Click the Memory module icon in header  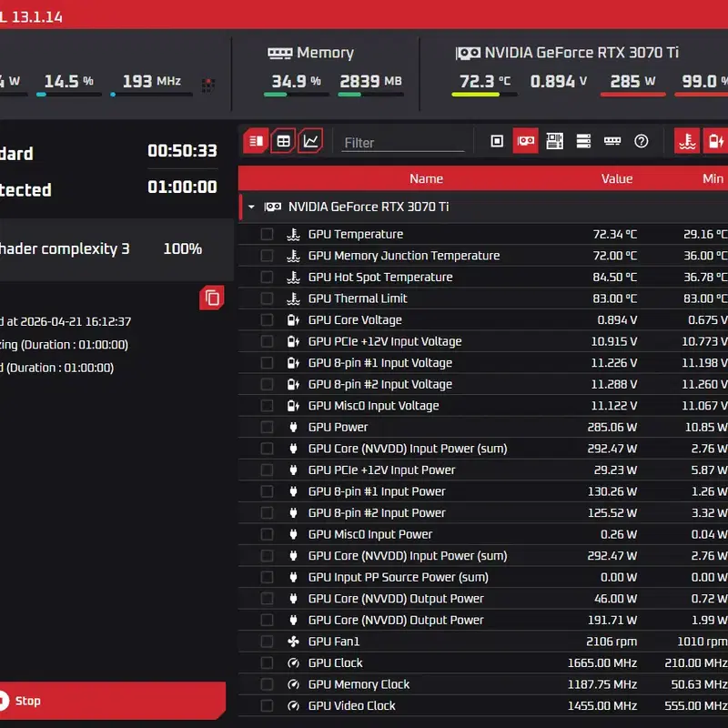(280, 53)
